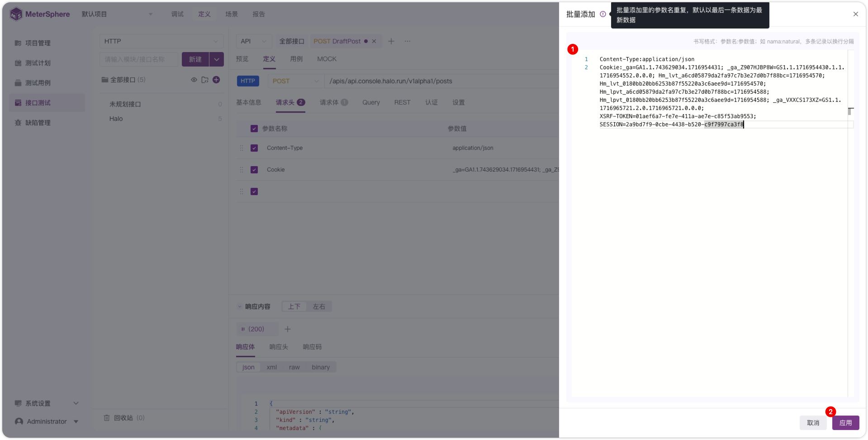Open the HTTP protocol dropdown
This screenshot has width=868, height=440.
[161, 41]
